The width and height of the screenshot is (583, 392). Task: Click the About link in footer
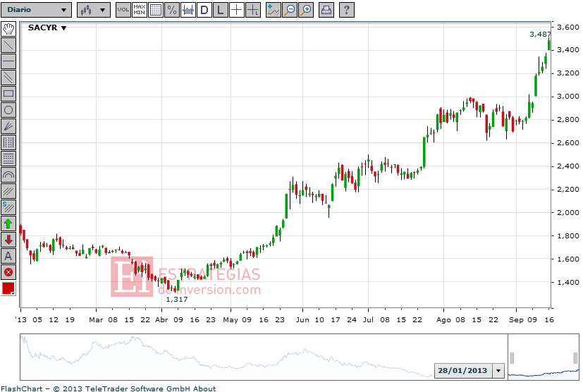pyautogui.click(x=204, y=388)
